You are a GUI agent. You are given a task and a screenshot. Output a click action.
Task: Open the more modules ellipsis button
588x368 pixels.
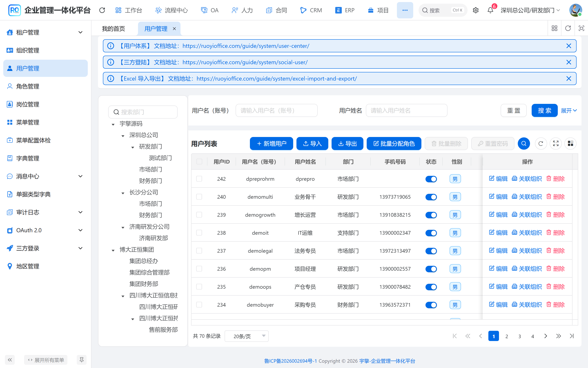[405, 10]
